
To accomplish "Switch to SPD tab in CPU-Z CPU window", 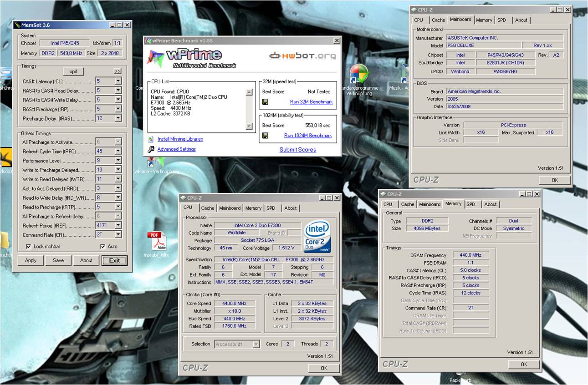I will [271, 208].
